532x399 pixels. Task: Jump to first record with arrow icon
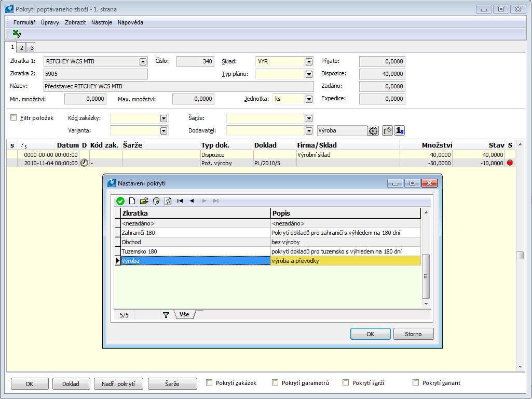click(180, 201)
